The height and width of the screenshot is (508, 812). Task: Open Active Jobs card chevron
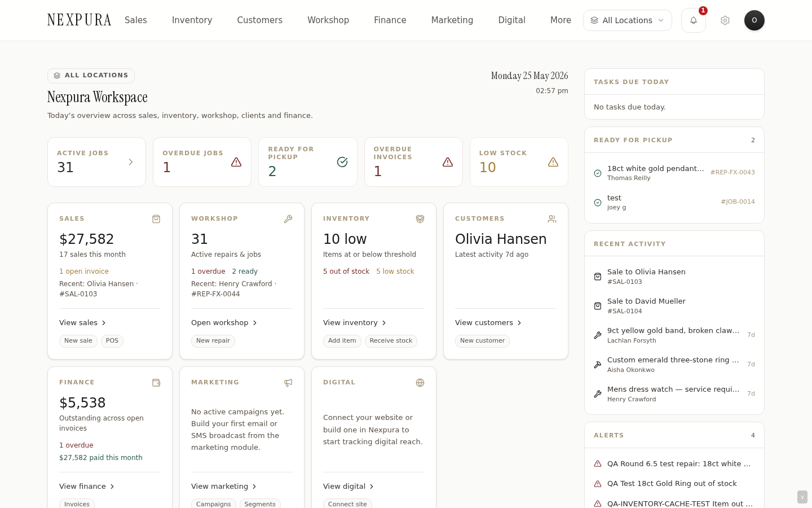pyautogui.click(x=131, y=162)
